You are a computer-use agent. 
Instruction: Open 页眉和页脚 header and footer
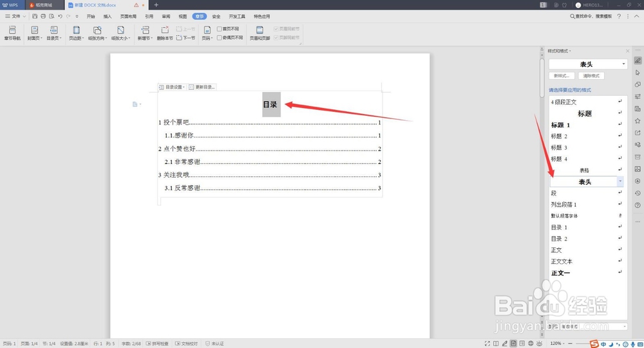click(260, 33)
